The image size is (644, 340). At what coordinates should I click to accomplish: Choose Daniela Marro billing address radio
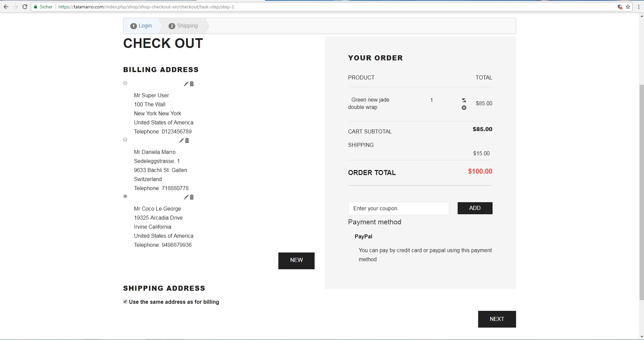(125, 139)
